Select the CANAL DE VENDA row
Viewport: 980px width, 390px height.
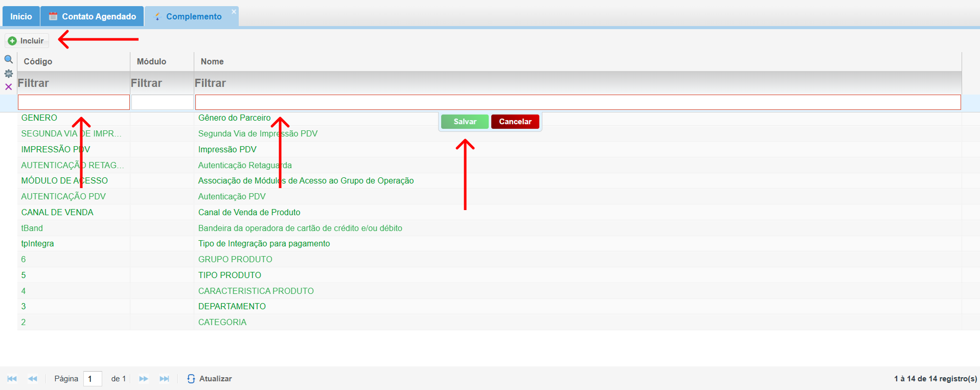pyautogui.click(x=57, y=212)
